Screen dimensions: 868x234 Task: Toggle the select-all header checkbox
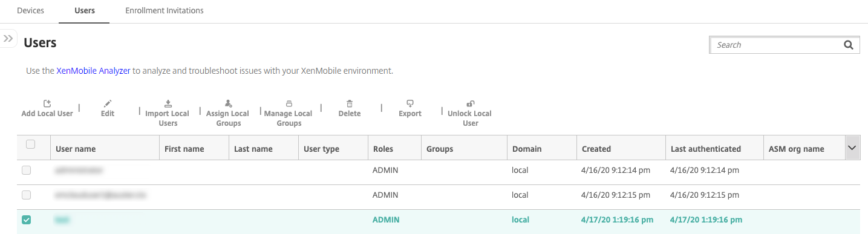pos(30,145)
